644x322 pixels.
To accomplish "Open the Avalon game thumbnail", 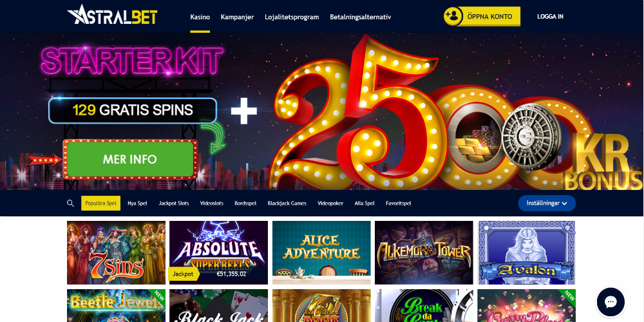I will 527,252.
